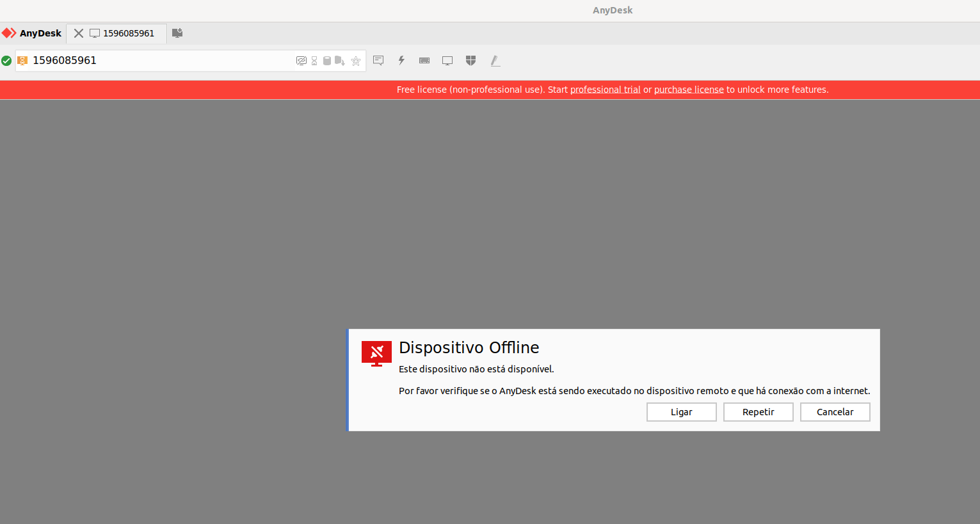
Task: Click the green connection status checkmark
Action: pyautogui.click(x=6, y=61)
